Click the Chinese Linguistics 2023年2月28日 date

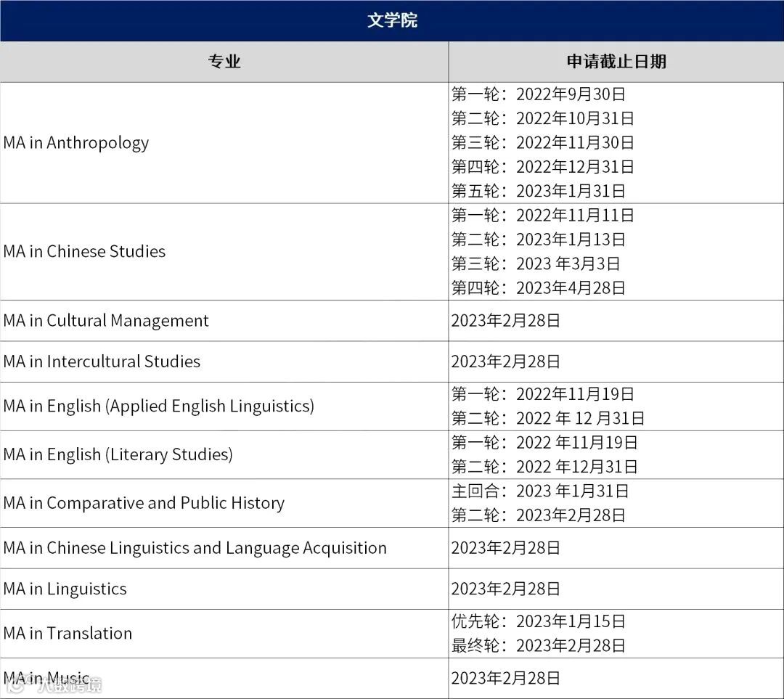click(x=505, y=548)
